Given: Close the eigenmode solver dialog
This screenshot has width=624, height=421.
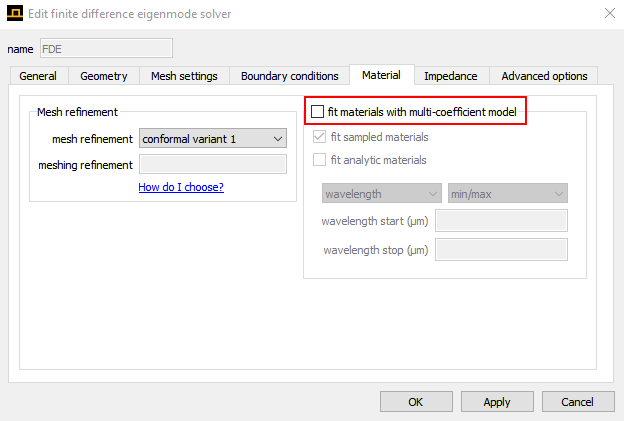Looking at the screenshot, I should click(610, 13).
